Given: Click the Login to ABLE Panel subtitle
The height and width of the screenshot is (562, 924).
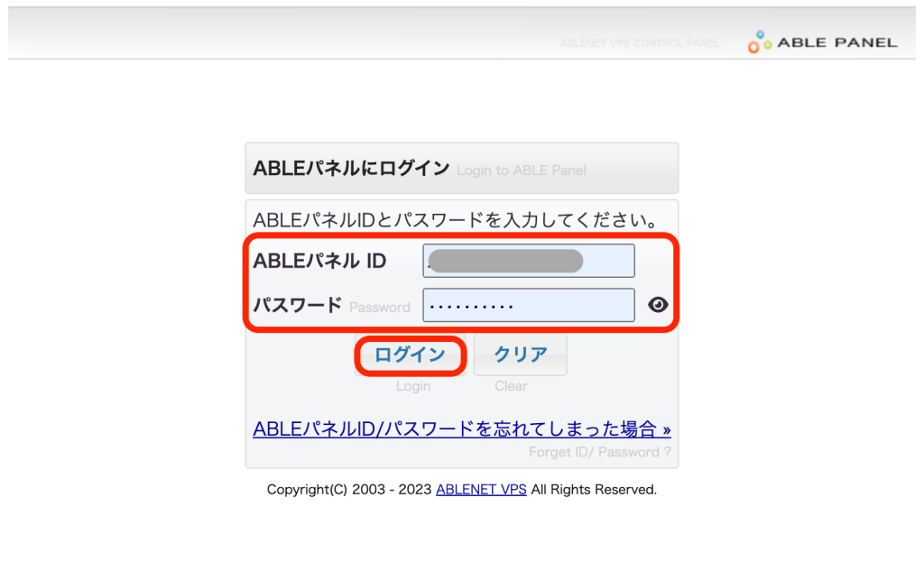Looking at the screenshot, I should click(521, 170).
